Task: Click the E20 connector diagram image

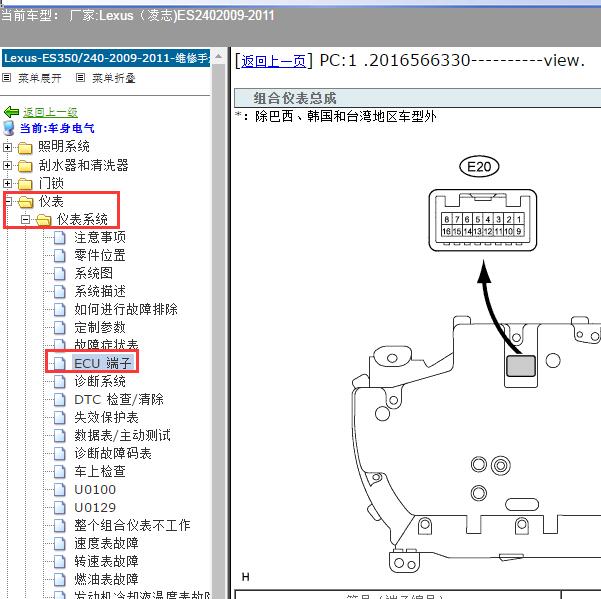Action: coord(482,220)
